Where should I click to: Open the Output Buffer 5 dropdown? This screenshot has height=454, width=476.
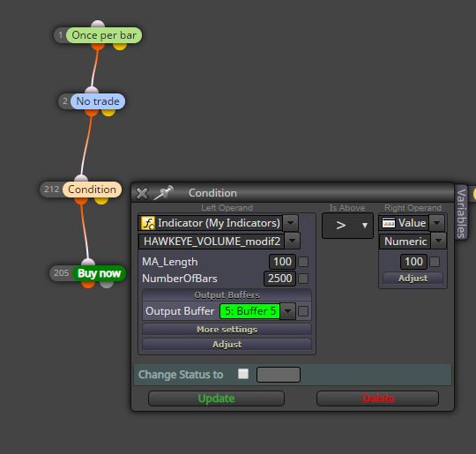[287, 311]
